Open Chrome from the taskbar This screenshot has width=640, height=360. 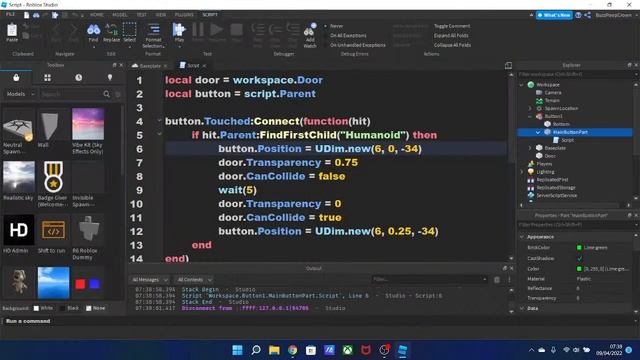(292, 350)
